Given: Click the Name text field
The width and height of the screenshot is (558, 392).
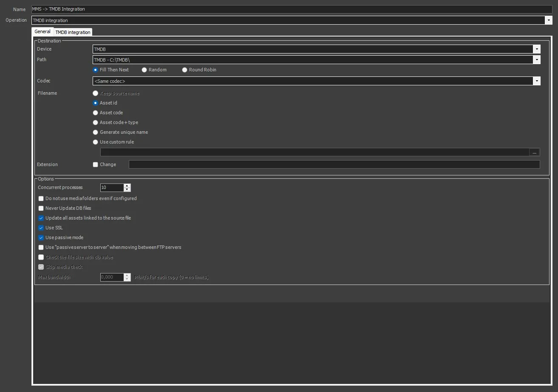Looking at the screenshot, I should pyautogui.click(x=289, y=9).
